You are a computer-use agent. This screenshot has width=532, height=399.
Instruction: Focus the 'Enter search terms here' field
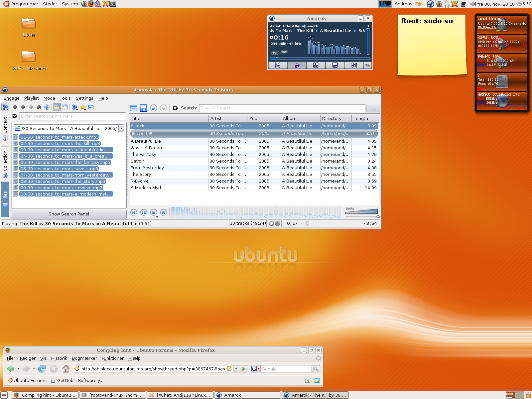pyautogui.click(x=72, y=116)
